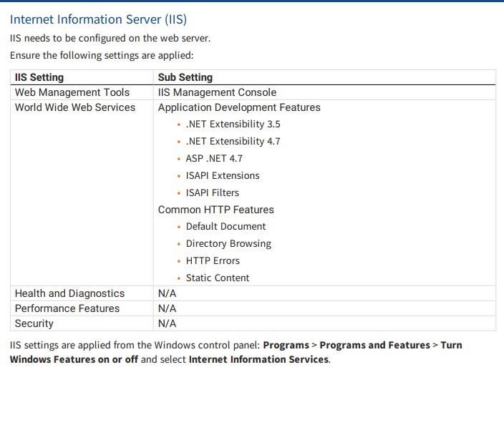Click the Performance Features row
504x425 pixels.
click(x=67, y=308)
